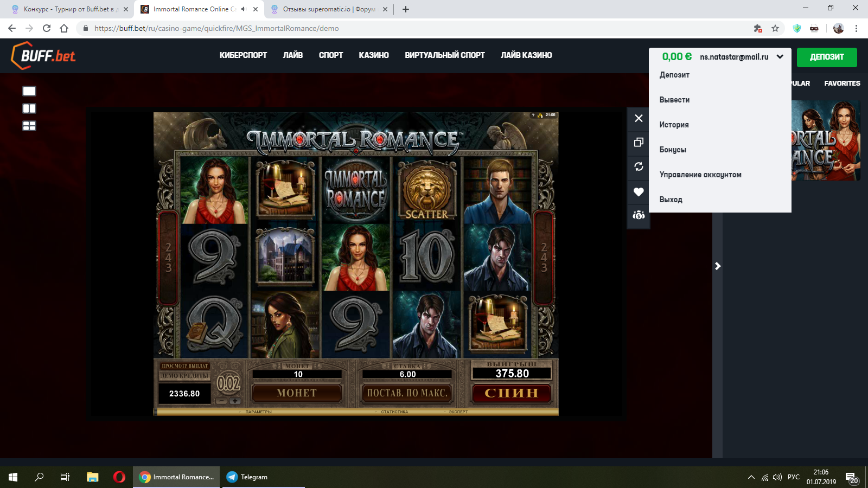Click the МОНЕТ coins button

point(297,393)
